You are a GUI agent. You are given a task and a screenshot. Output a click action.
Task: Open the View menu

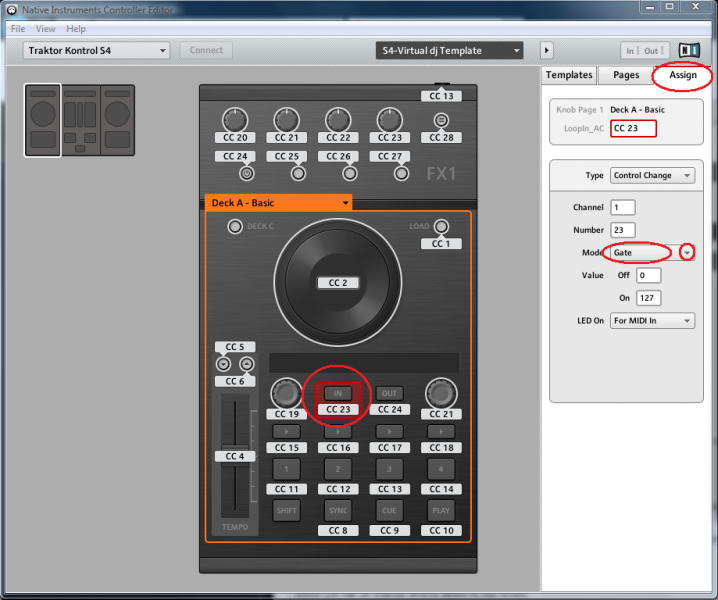point(45,28)
